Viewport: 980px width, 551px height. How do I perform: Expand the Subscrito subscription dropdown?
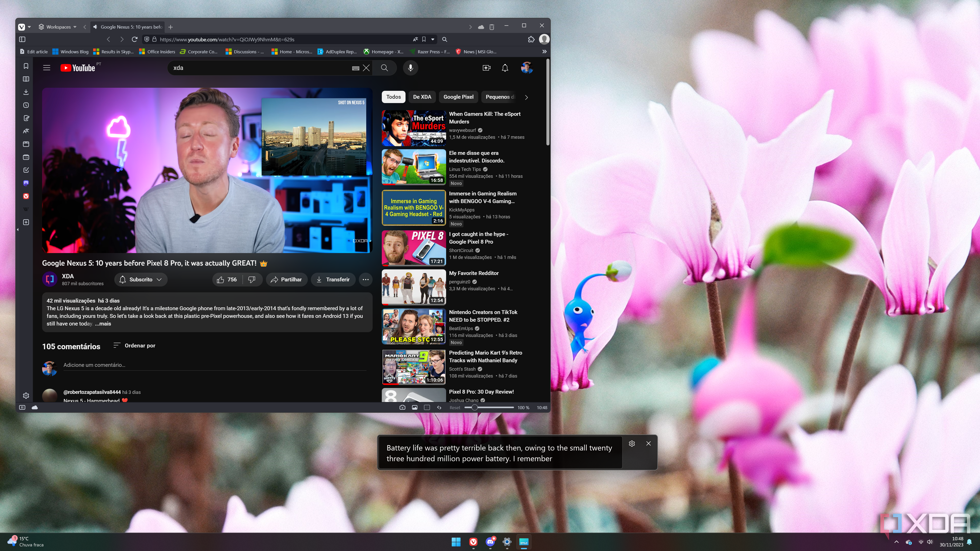coord(141,280)
